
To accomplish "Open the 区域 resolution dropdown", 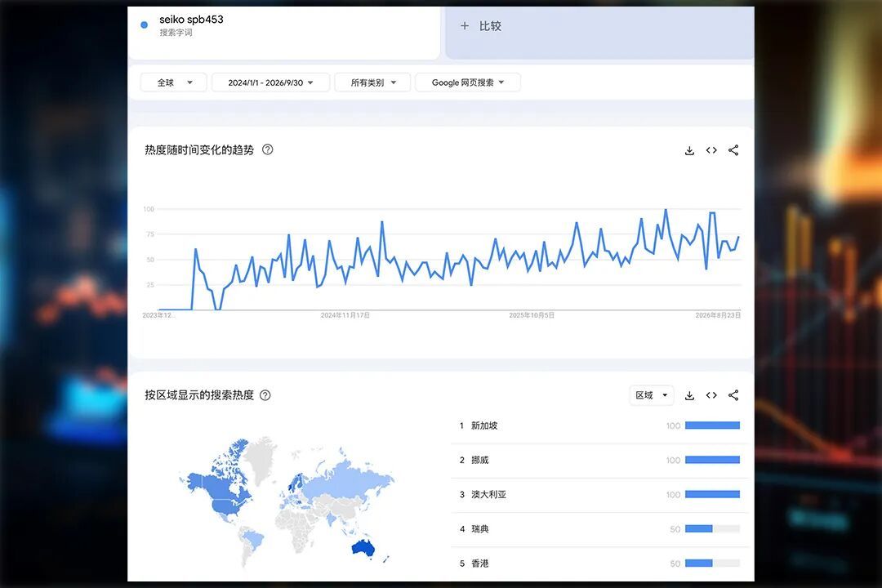I will coord(652,395).
